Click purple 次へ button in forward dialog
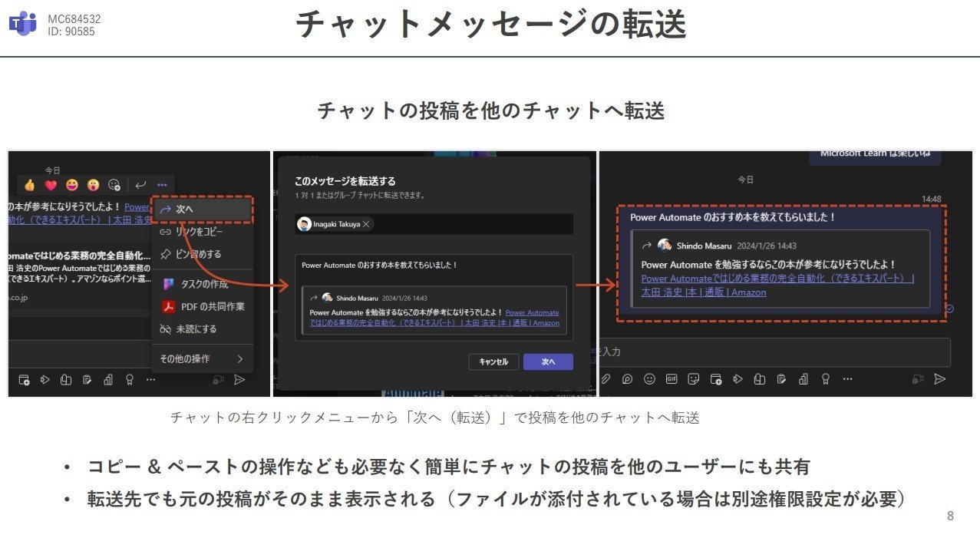Viewport: 980px width, 538px height. [548, 361]
